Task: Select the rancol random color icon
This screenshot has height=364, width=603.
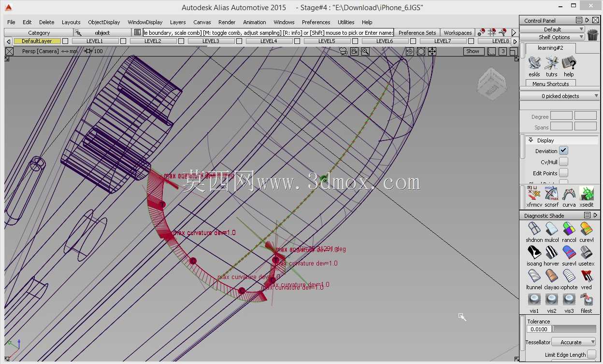Action: pyautogui.click(x=569, y=228)
